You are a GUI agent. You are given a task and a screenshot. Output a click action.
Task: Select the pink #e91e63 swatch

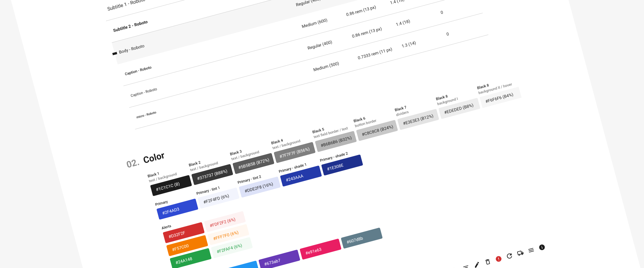[x=320, y=249]
